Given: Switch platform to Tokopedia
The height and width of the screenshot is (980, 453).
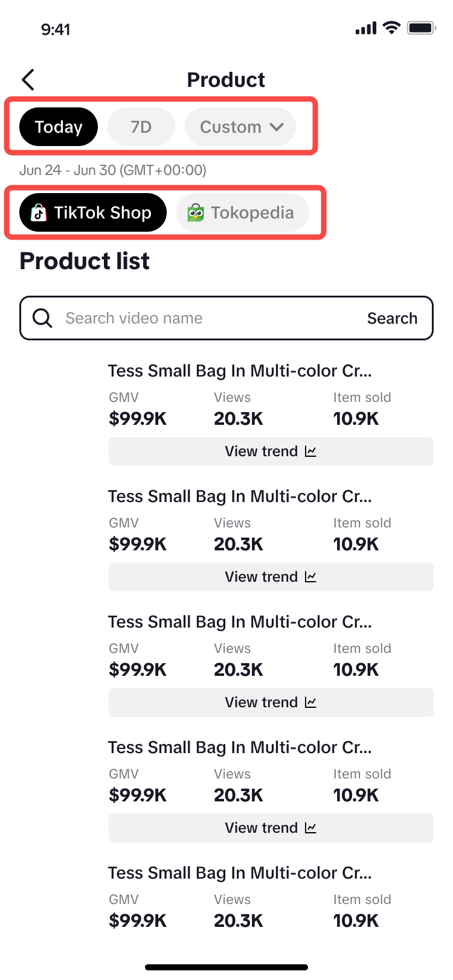Looking at the screenshot, I should tap(243, 212).
